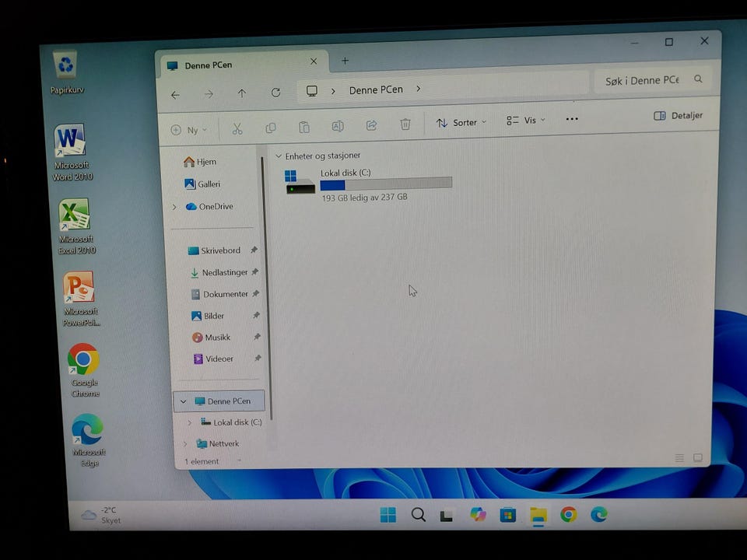Open Videoer in the sidebar
Viewport: 747px width, 560px height.
213,359
